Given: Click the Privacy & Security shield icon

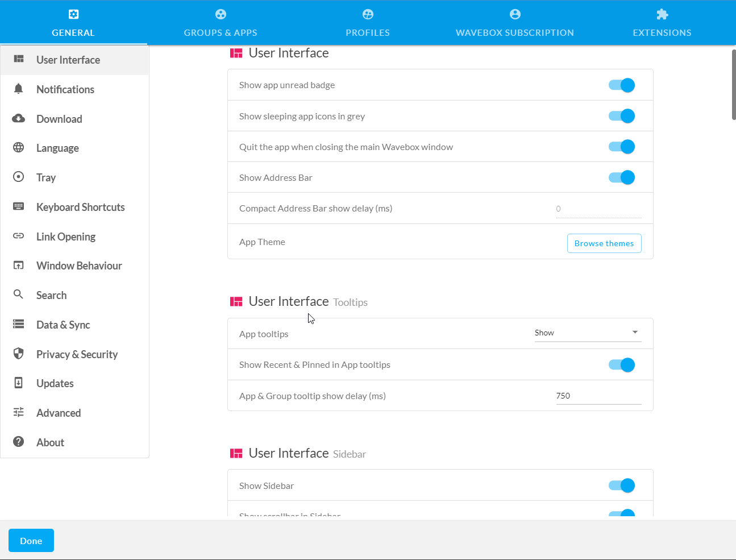Looking at the screenshot, I should point(19,354).
